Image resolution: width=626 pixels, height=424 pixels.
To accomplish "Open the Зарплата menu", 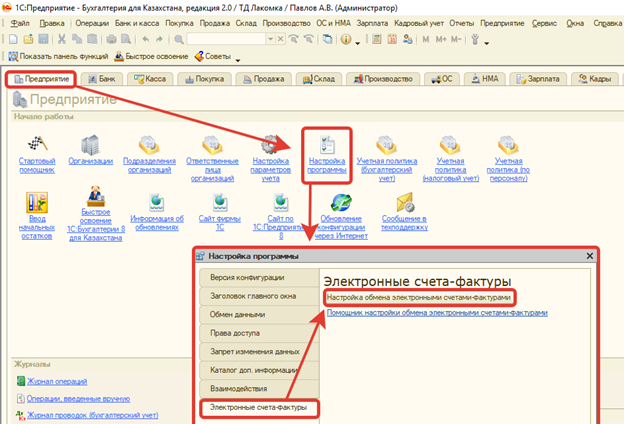I will (x=372, y=23).
